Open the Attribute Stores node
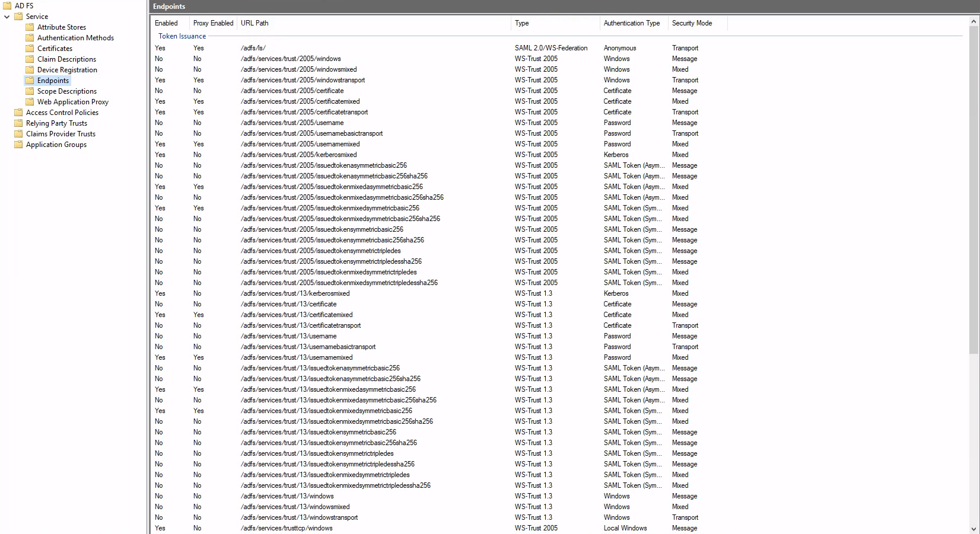 [62, 27]
